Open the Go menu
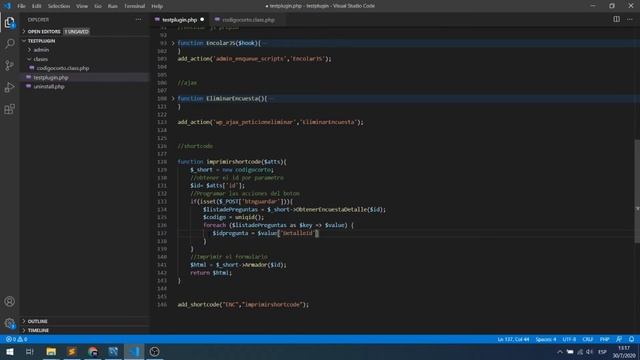 (98, 6)
